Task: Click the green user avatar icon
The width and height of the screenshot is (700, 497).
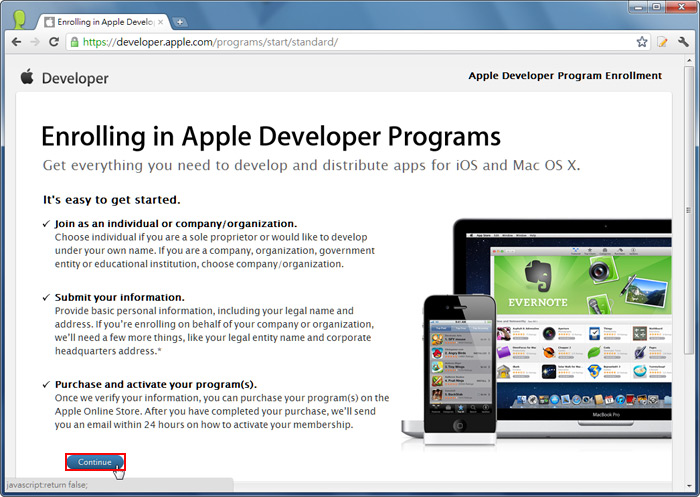Action: pos(19,19)
